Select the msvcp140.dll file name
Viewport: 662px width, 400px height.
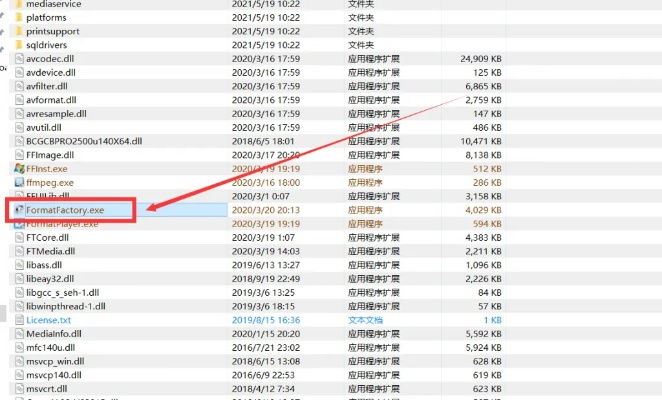tap(52, 375)
